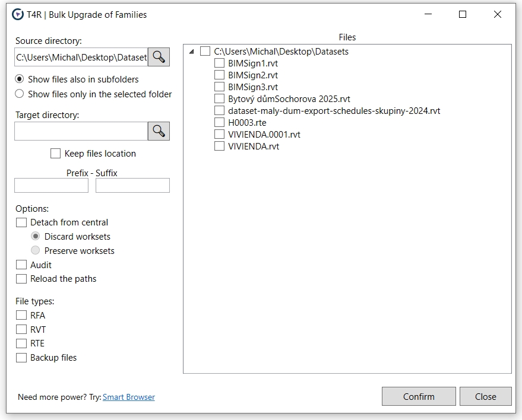The height and width of the screenshot is (420, 522).
Task: Click the source directory browse magnifier icon
Action: click(x=159, y=57)
